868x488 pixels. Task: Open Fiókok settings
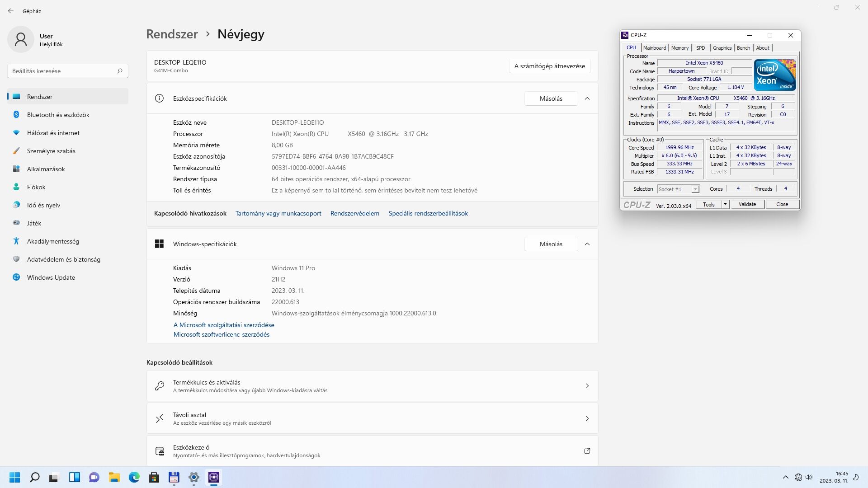tap(68, 187)
